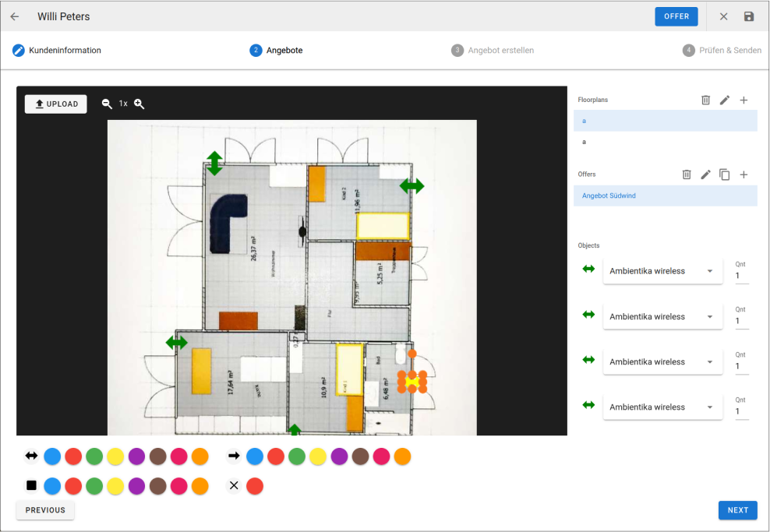This screenshot has width=770, height=532.
Task: Open the last Ambientika wireless dropdown
Action: [662, 407]
